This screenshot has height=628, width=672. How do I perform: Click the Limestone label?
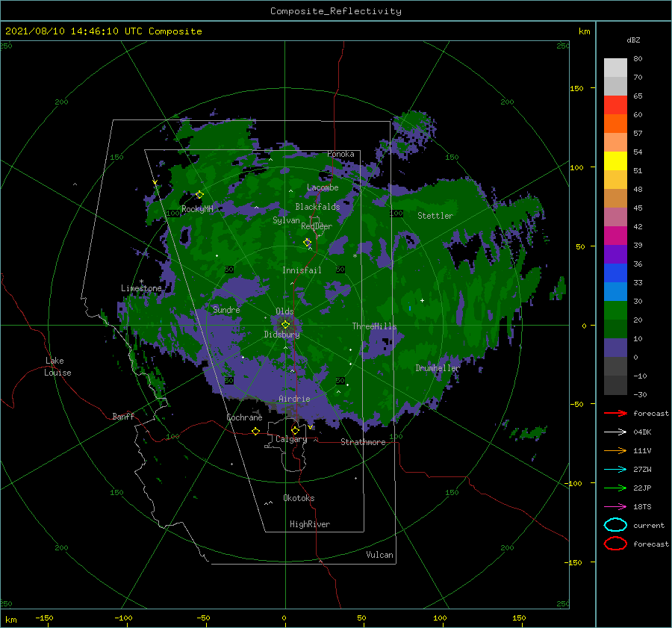pos(141,288)
